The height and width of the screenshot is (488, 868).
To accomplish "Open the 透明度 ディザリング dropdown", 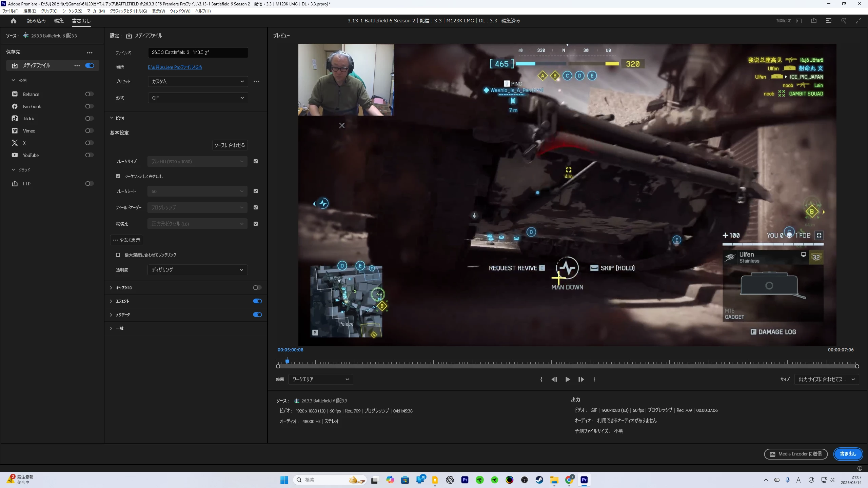I will coord(198,270).
